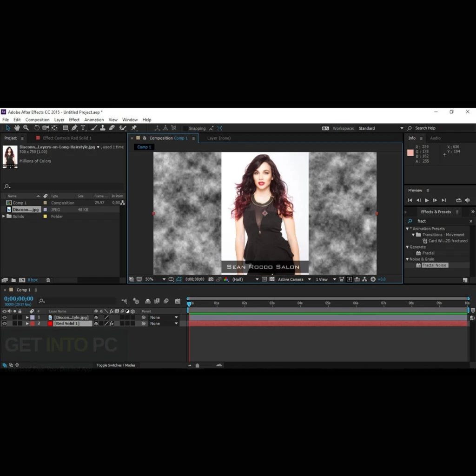This screenshot has width=476, height=476.
Task: Open the Composition menu
Action: (37, 119)
